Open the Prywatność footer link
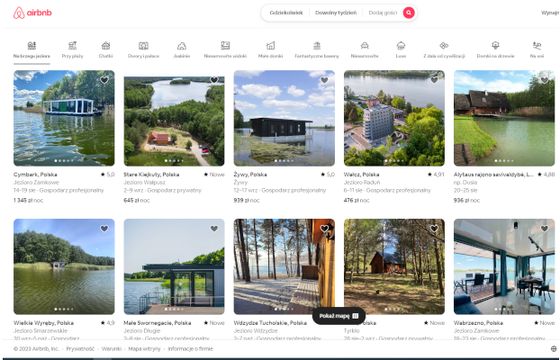 (x=80, y=349)
